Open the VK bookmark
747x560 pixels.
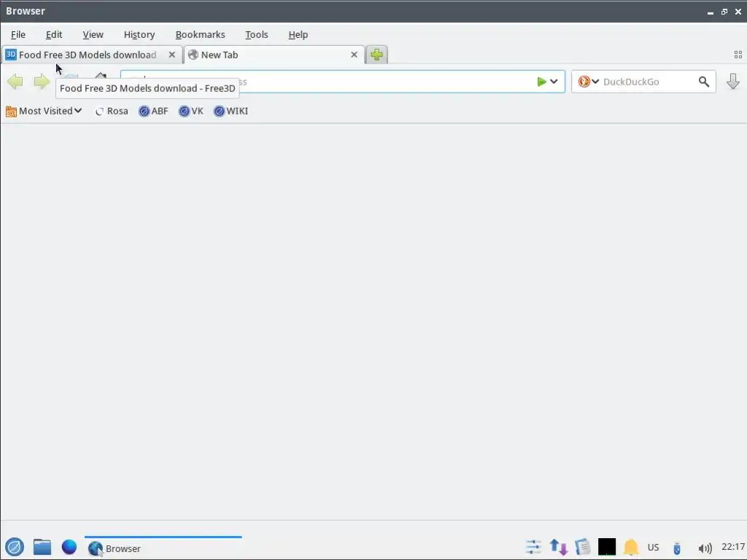pyautogui.click(x=191, y=111)
